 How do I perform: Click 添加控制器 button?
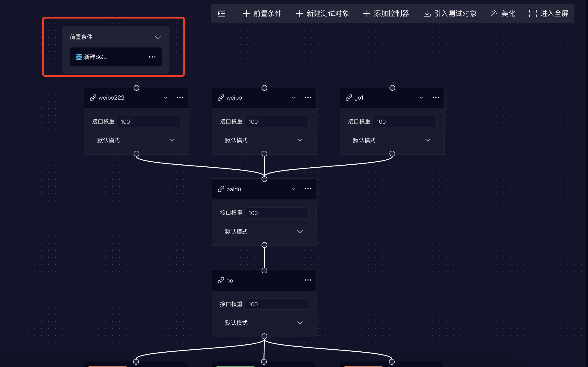point(386,14)
